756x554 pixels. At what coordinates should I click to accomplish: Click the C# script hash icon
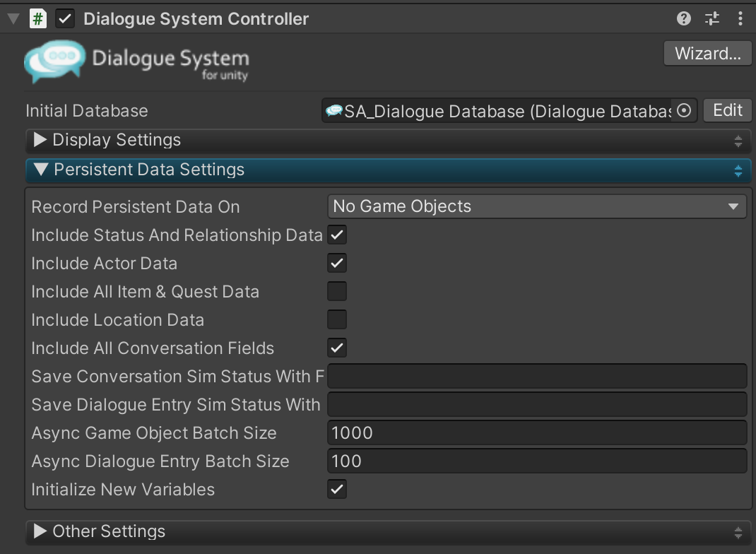(38, 19)
